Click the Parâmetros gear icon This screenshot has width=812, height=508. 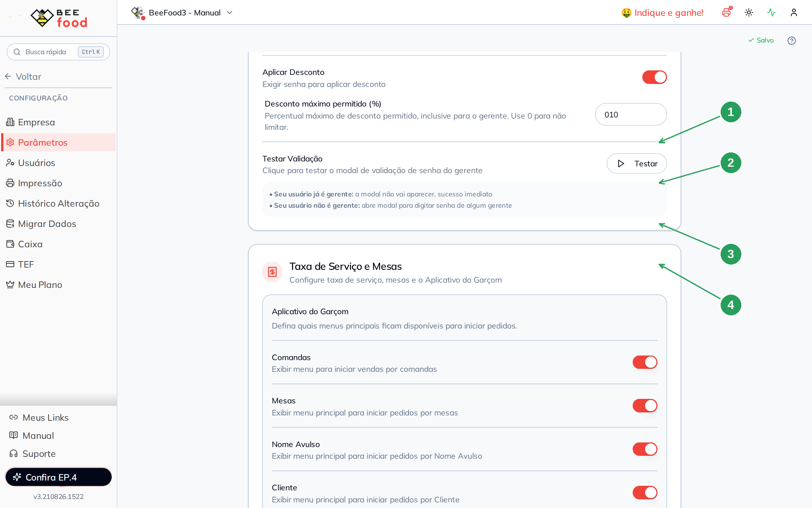(x=10, y=142)
